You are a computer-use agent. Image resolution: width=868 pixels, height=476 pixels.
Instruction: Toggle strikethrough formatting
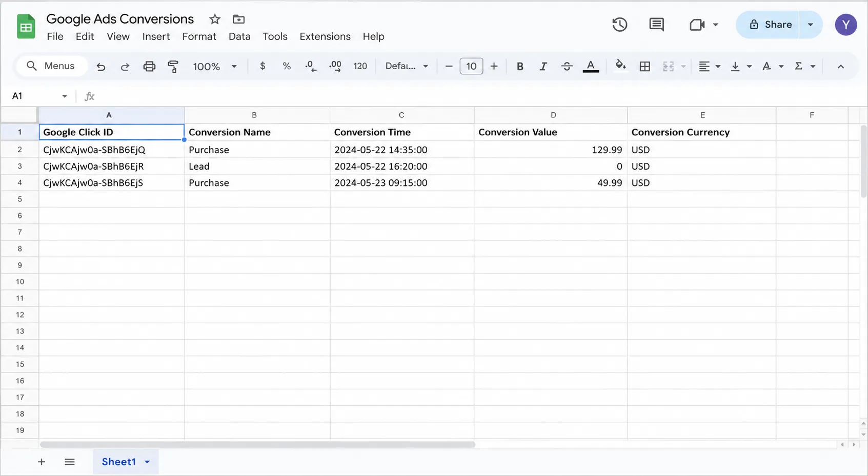coord(567,66)
